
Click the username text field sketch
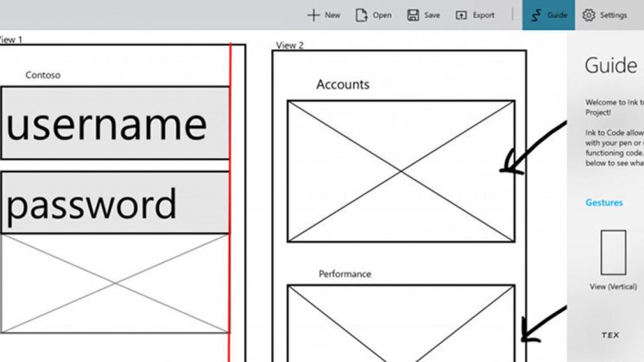point(113,124)
